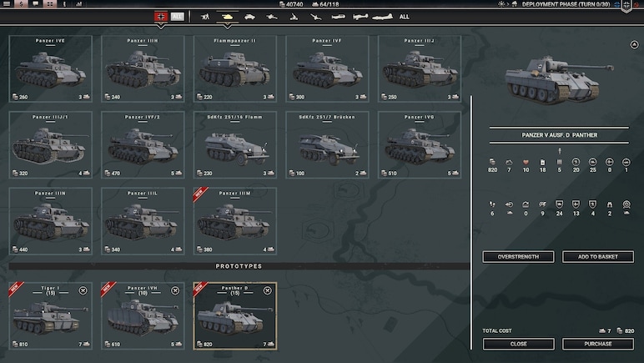
Task: Filter units by infantry class icon
Action: [205, 17]
